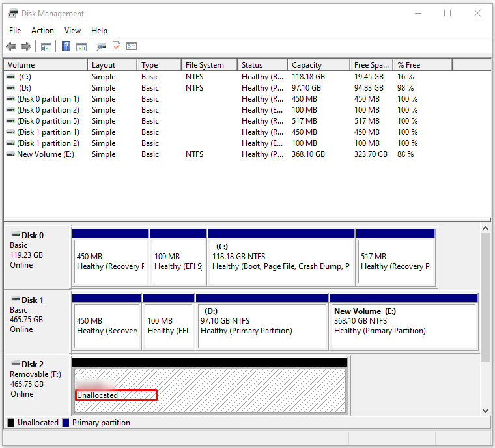Toggle the action pane toolbar icon
The height and width of the screenshot is (448, 495).
pyautogui.click(x=81, y=47)
